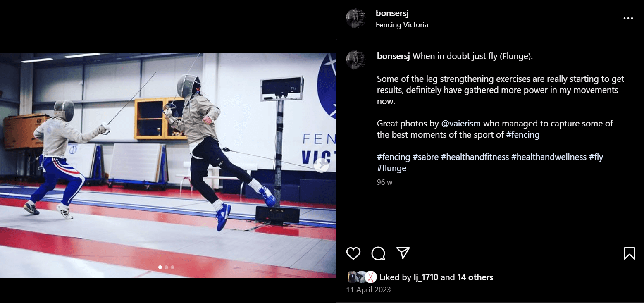Open bonsersj avatar beside caption

pyautogui.click(x=355, y=60)
